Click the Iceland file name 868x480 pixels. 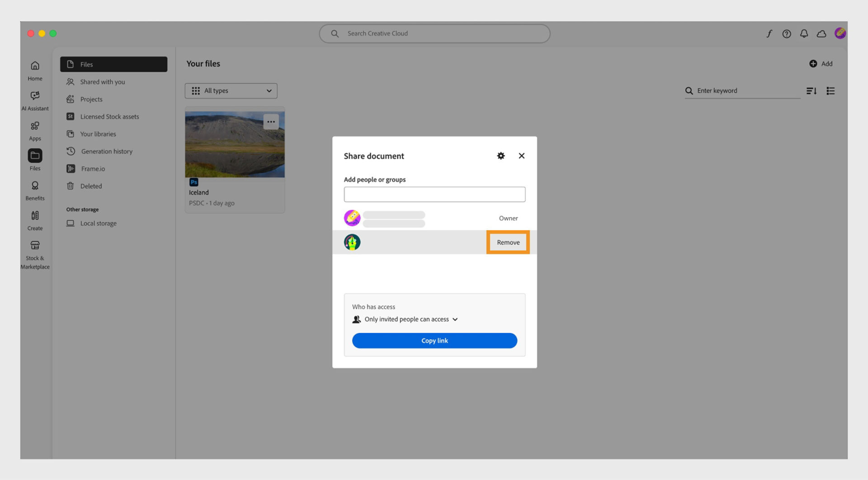199,193
